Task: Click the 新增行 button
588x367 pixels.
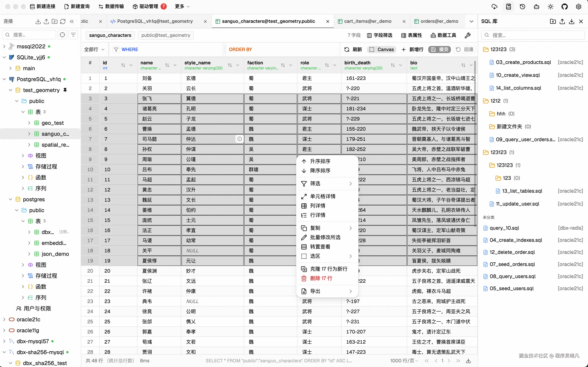Action: pos(412,50)
